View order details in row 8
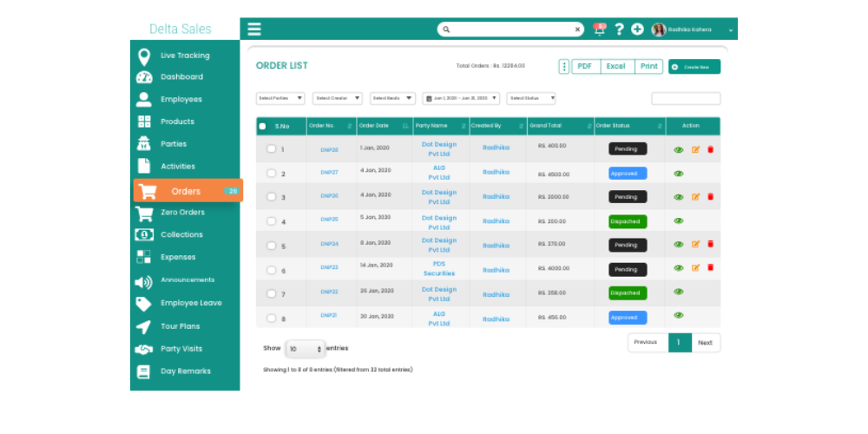868x434 pixels. 679,316
